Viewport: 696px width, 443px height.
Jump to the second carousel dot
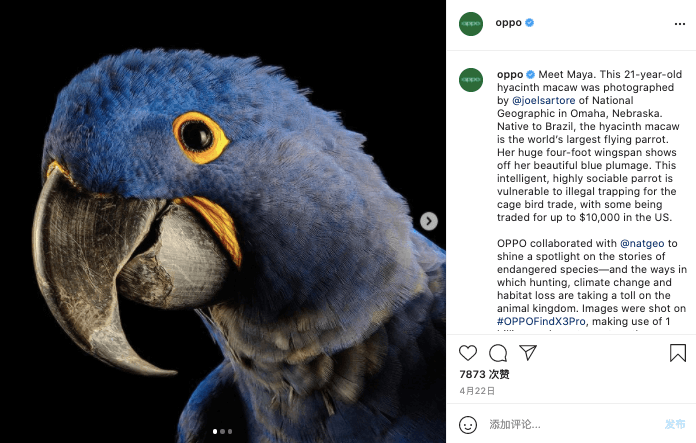tap(222, 432)
